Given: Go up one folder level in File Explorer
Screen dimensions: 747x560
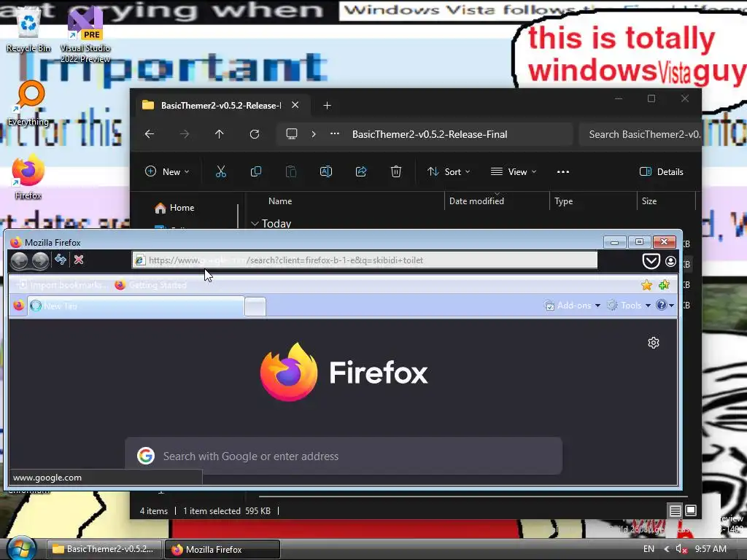Looking at the screenshot, I should (x=219, y=134).
